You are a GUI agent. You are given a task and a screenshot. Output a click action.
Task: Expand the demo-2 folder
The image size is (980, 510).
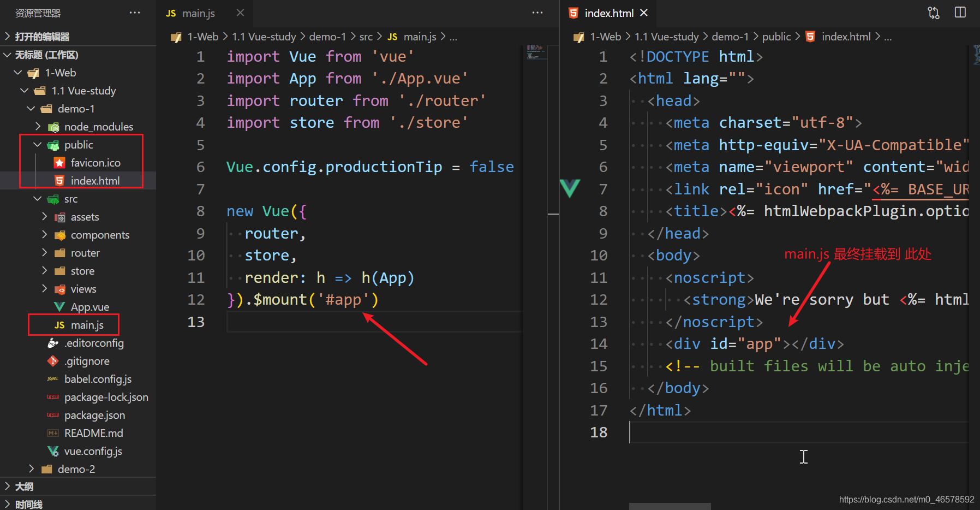(31, 469)
